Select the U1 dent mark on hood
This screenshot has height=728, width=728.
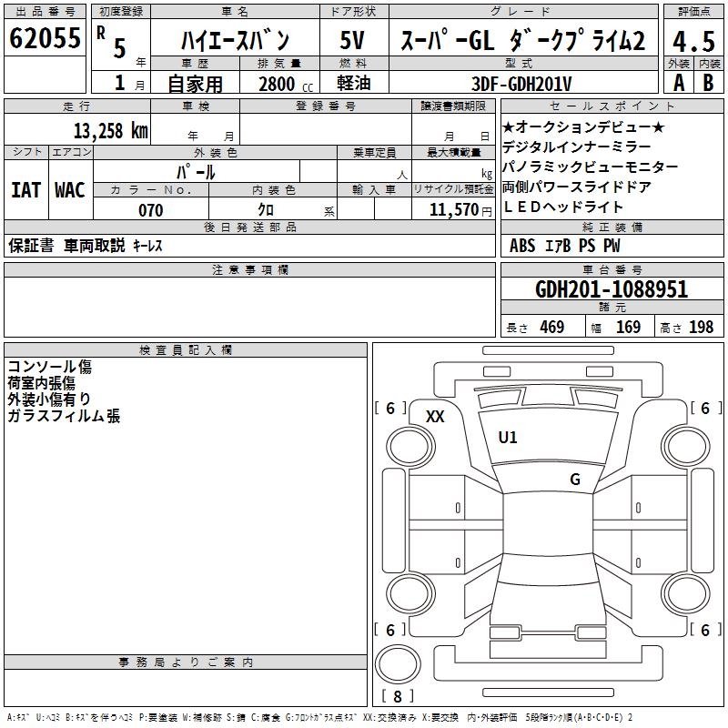click(507, 438)
